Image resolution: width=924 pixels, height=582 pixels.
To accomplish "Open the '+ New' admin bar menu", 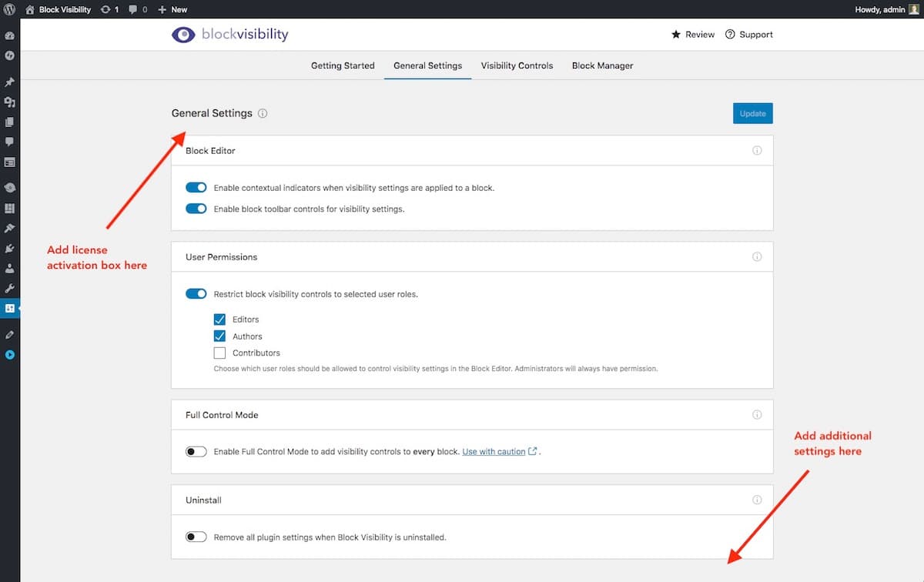I will tap(172, 9).
